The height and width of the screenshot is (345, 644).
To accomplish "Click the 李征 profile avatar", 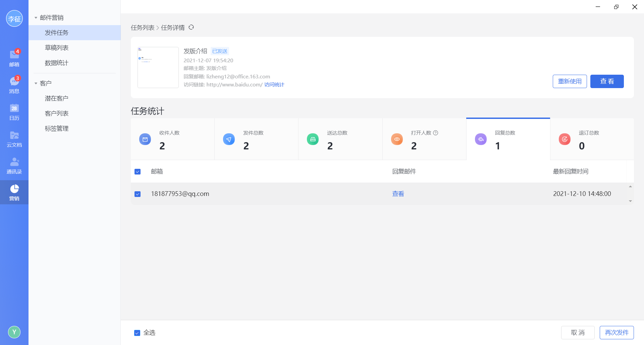I will pyautogui.click(x=14, y=19).
